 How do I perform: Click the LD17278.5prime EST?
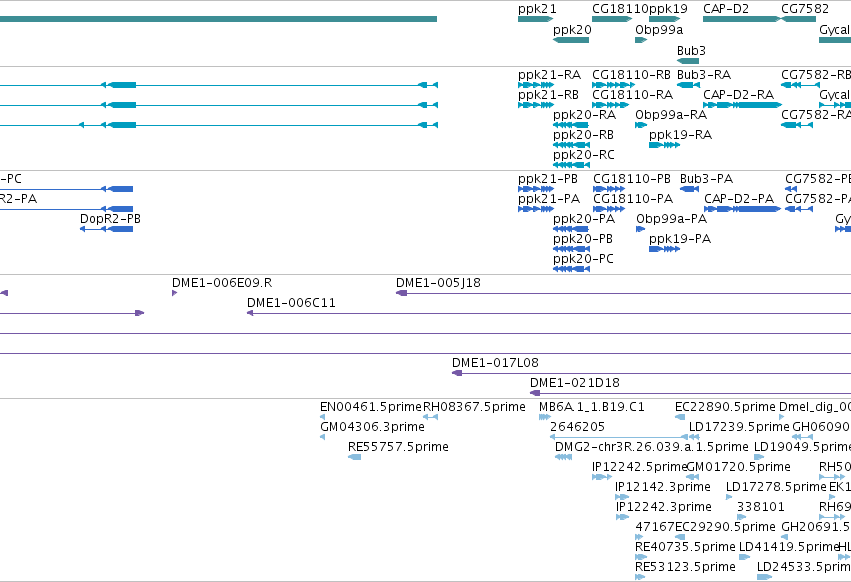(x=729, y=497)
